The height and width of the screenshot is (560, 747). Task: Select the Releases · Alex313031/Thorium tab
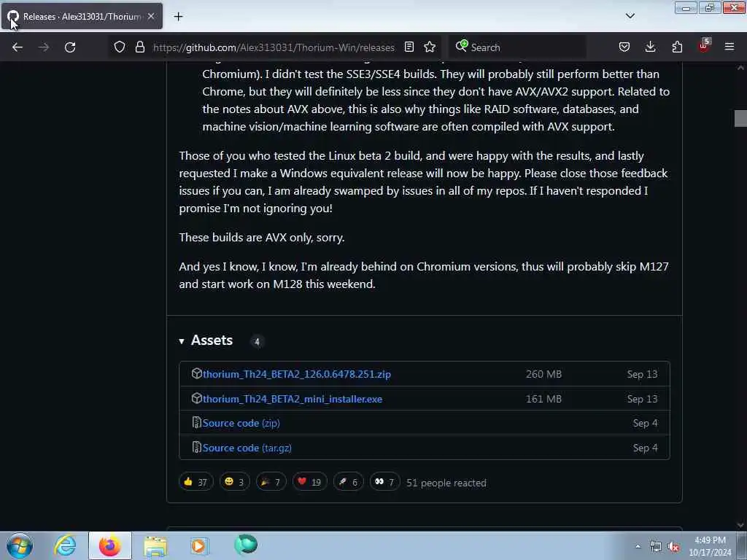click(82, 16)
